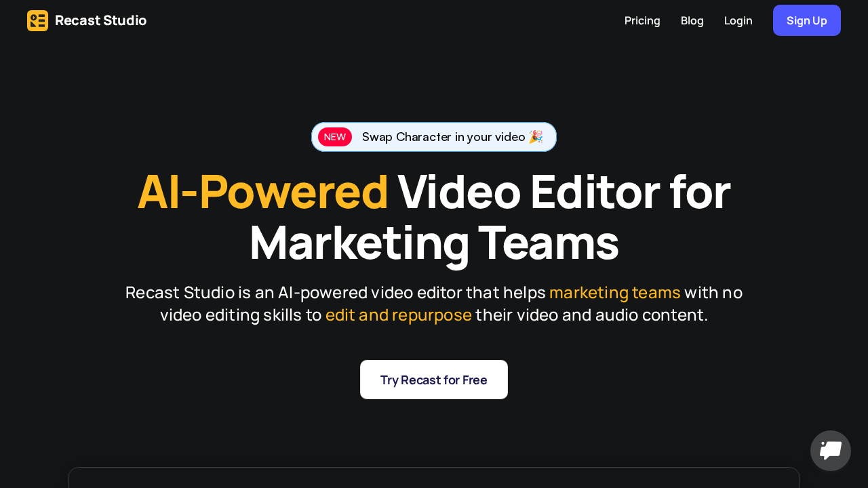Click the Recast Studio logo icon
868x488 pixels.
click(37, 20)
